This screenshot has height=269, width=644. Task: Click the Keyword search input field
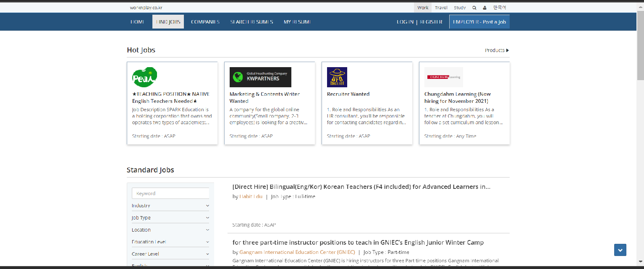(170, 193)
